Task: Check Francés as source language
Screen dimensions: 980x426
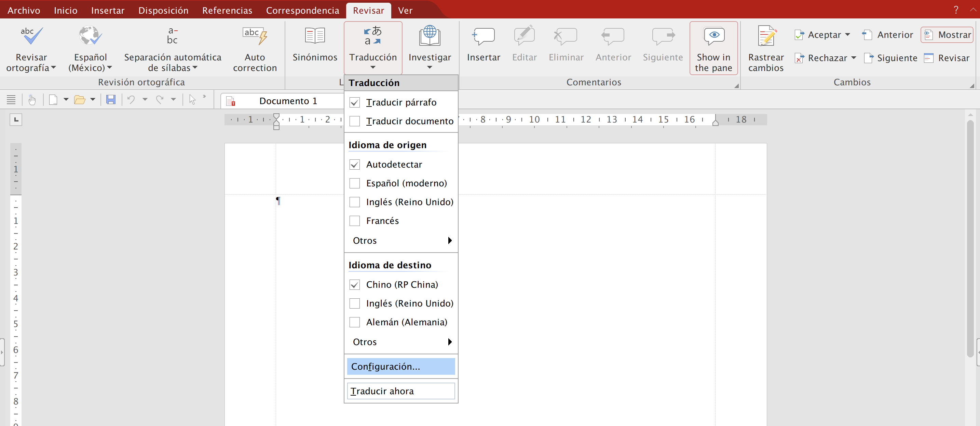Action: pos(355,221)
